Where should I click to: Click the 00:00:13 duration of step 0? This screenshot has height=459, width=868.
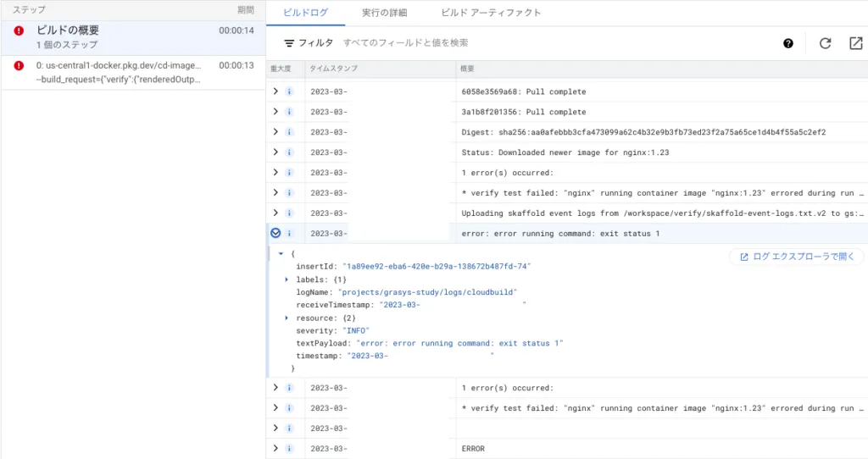236,65
